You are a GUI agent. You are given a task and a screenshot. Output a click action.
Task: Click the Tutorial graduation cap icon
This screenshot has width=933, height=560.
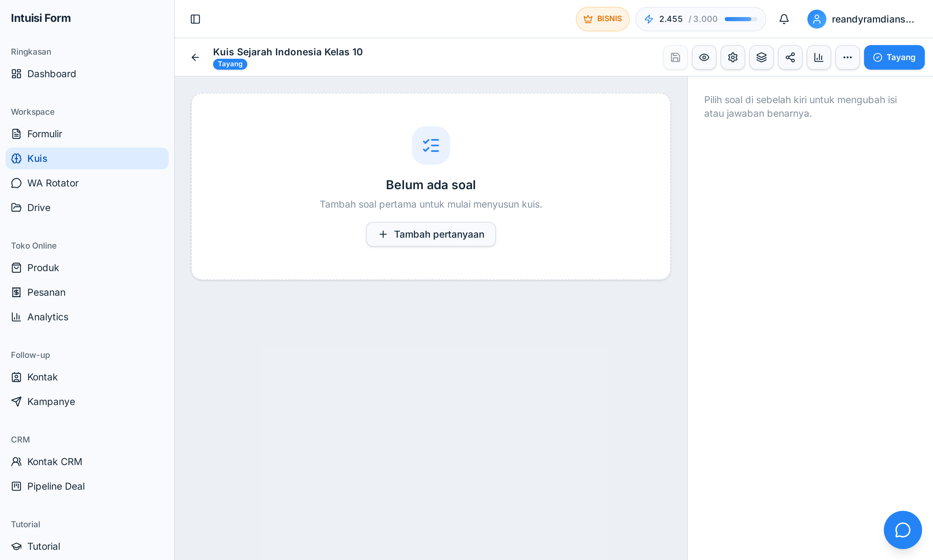tap(16, 546)
